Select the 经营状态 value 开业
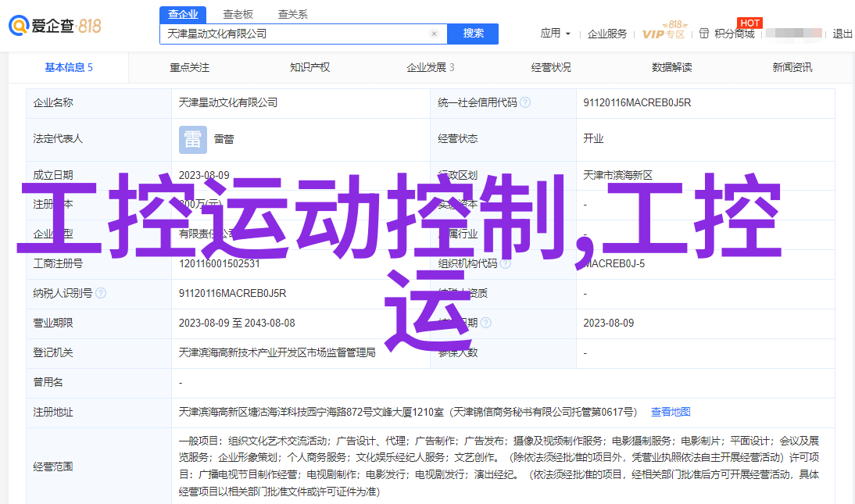Image resolution: width=855 pixels, height=504 pixels. pos(593,138)
